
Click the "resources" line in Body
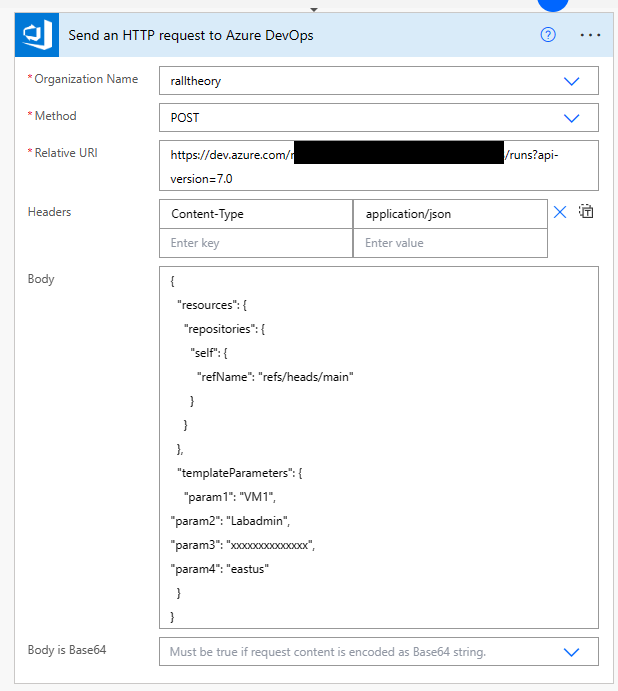pos(212,305)
